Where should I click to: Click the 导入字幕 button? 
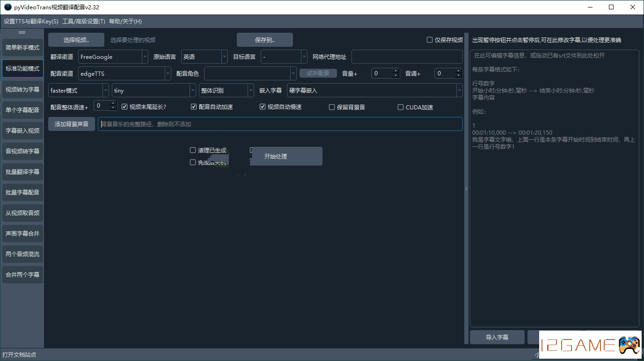497,337
